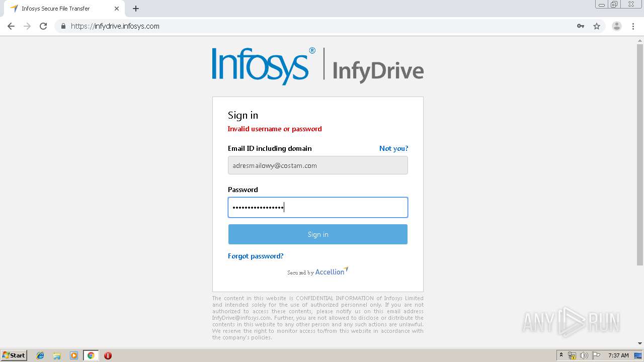Viewport: 644px width, 362px height.
Task: Click the address bar URL infydrive.infosys.com
Action: point(115,26)
